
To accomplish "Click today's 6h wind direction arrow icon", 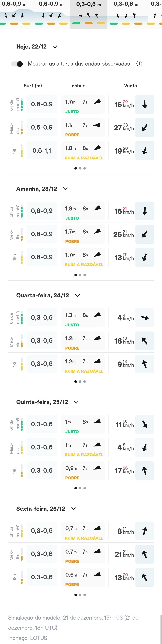I will point(145,105).
